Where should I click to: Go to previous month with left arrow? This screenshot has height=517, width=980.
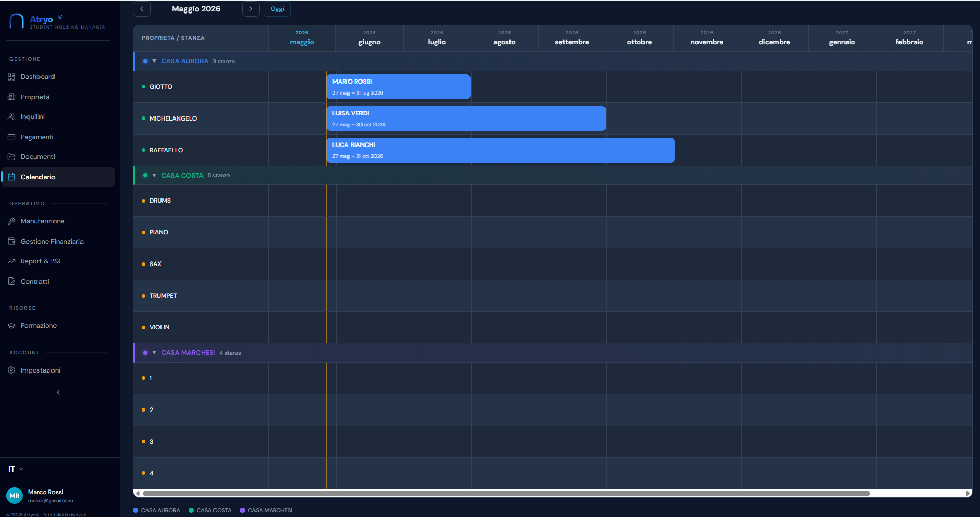tap(142, 9)
